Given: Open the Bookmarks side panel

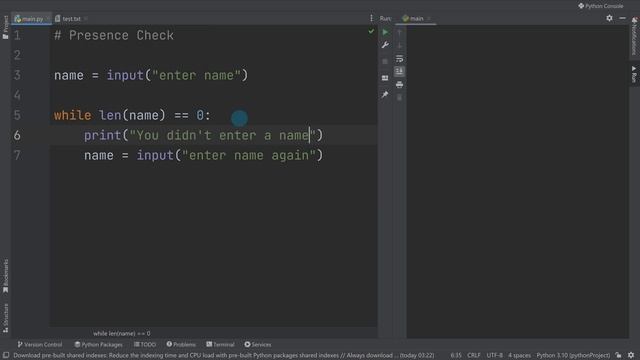Looking at the screenshot, I should click(x=5, y=276).
